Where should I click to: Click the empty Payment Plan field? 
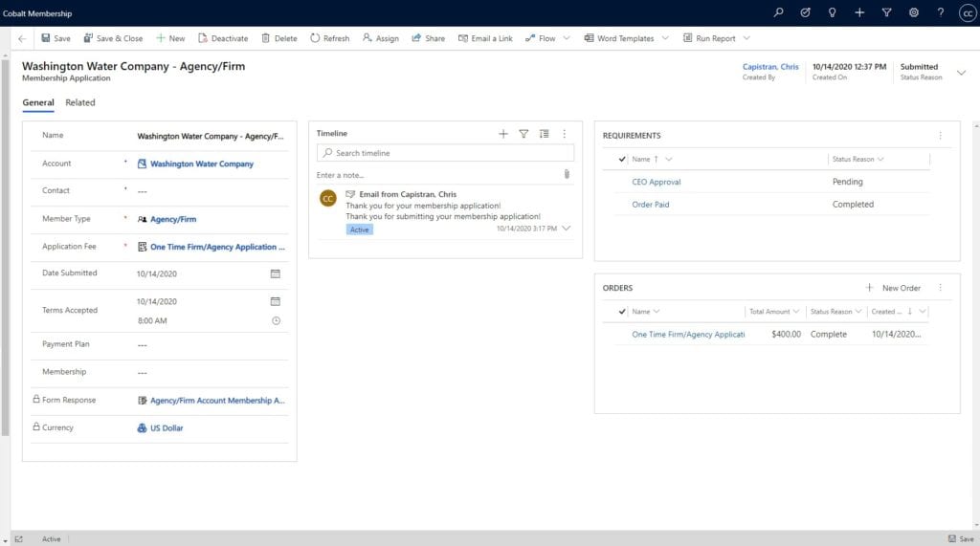point(212,345)
